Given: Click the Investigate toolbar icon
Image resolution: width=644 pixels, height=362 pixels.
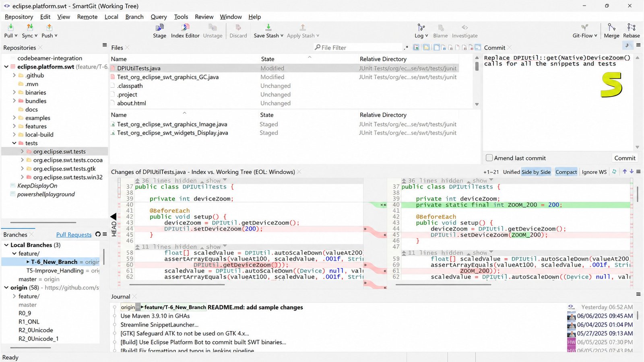Looking at the screenshot, I should [465, 27].
